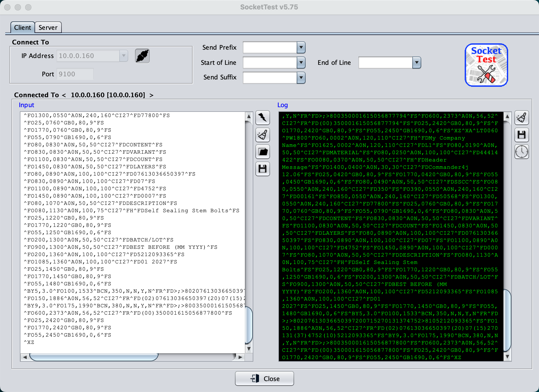This screenshot has width=539, height=392.
Task: Click the connect/disconnect plug icon
Action: (142, 56)
